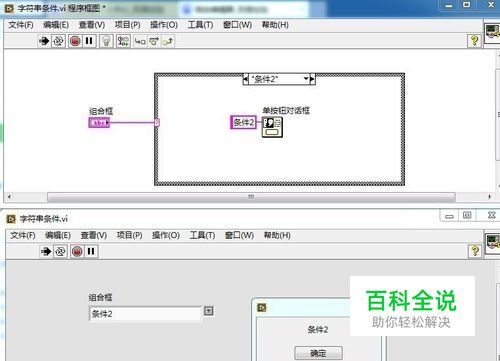Click left scroll arrow of block diagram
The image size is (500, 361).
pos(9,197)
